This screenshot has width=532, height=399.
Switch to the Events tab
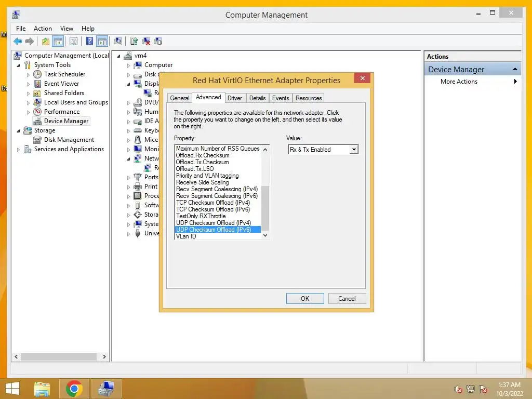coord(281,98)
